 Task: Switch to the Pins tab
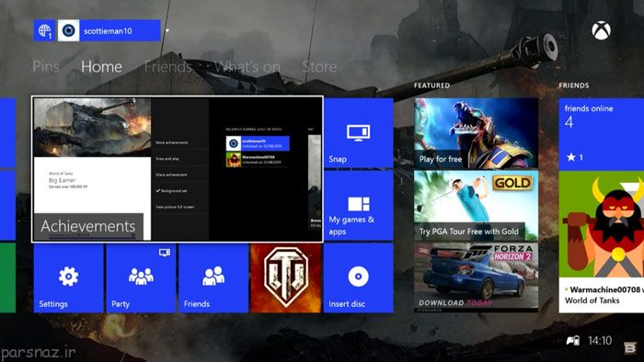(46, 66)
